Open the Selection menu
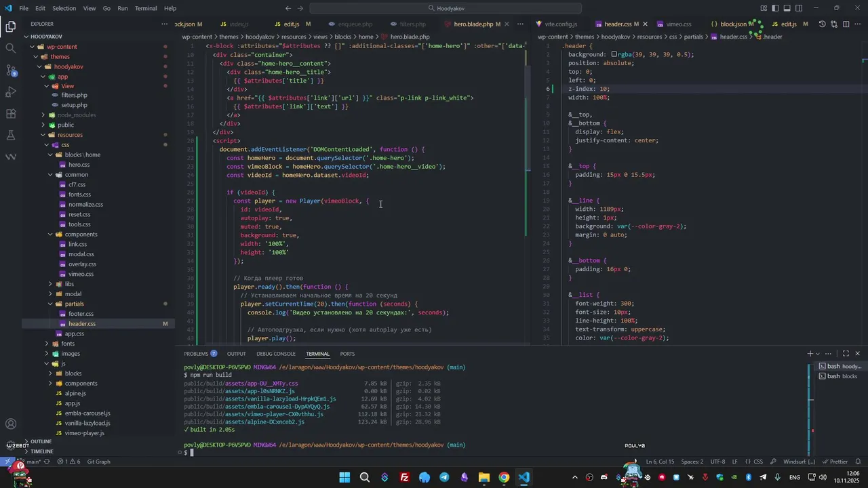The width and height of the screenshot is (868, 488). point(64,8)
